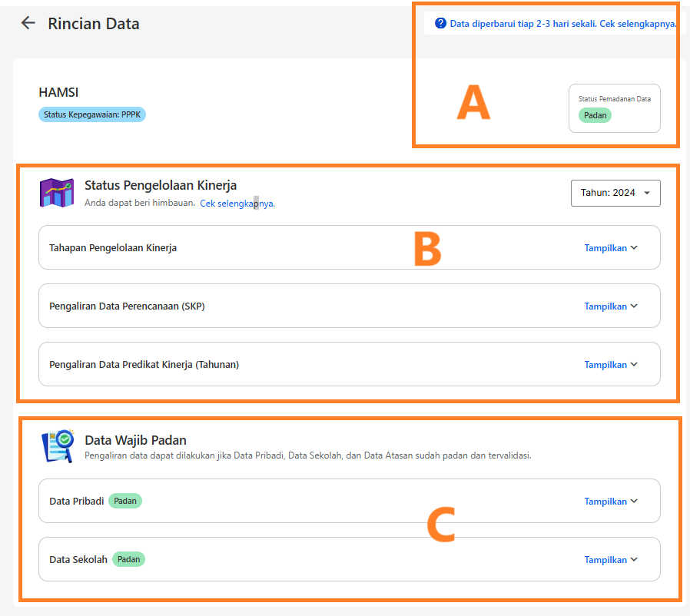Click the back arrow next to Rincian Data
690x616 pixels.
pyautogui.click(x=28, y=23)
